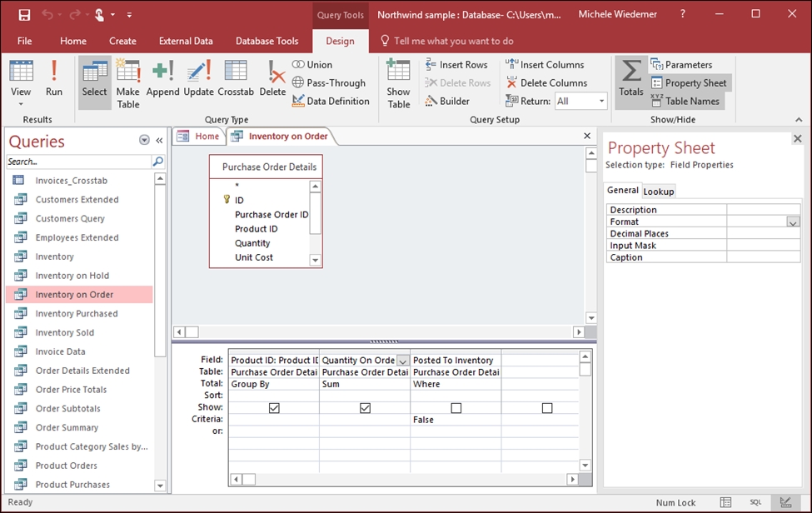Click the Undo arrow in title bar
The image size is (812, 513).
click(47, 15)
